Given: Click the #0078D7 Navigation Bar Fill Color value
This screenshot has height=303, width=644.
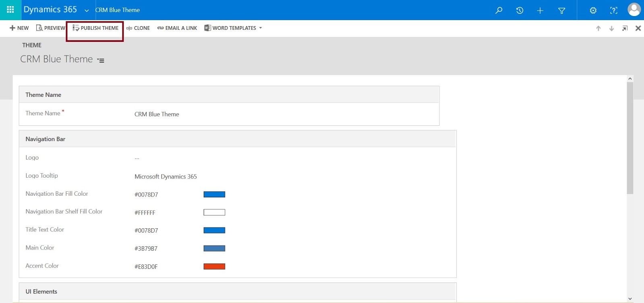Looking at the screenshot, I should point(146,194).
